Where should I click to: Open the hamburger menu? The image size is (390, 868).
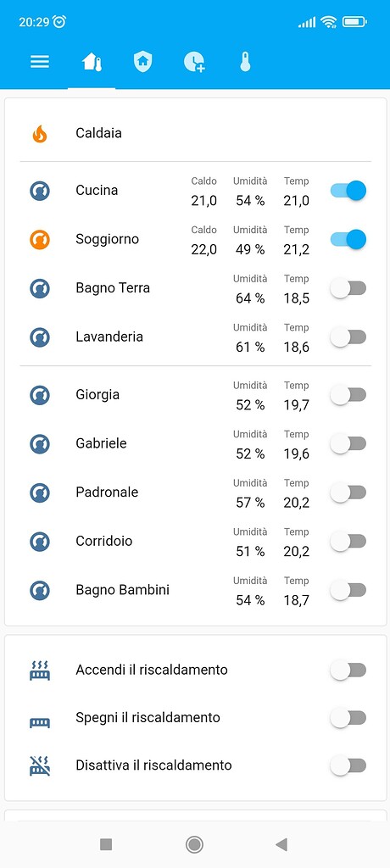coord(39,61)
